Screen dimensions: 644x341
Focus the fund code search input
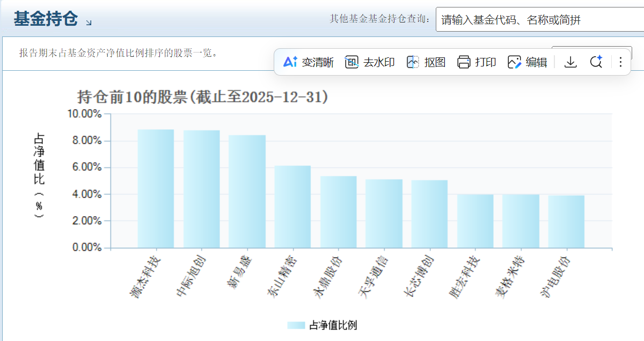[x=540, y=20]
